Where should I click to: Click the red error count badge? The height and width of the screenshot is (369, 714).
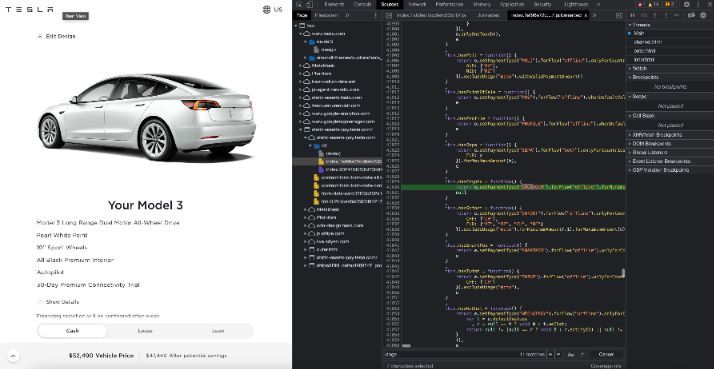tap(641, 4)
